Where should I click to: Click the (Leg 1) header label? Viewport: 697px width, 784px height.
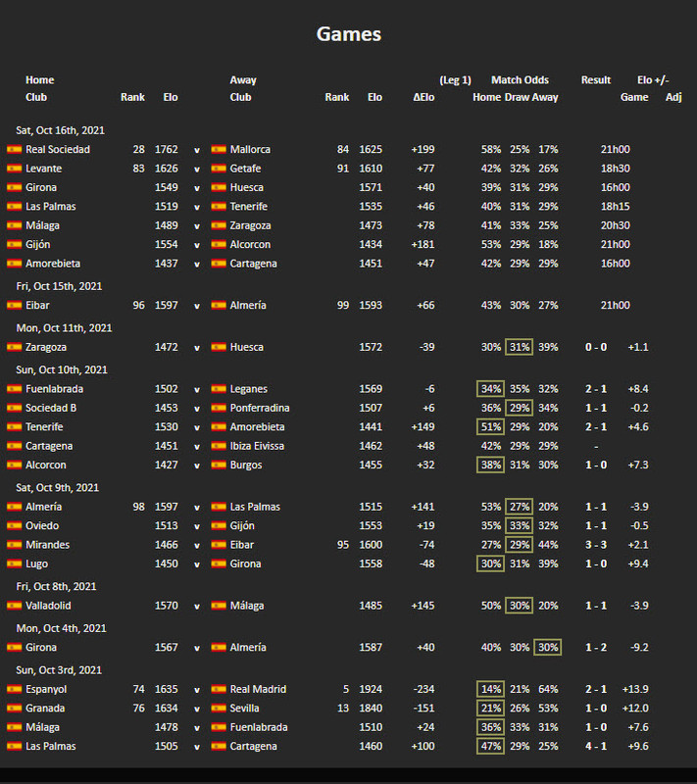[x=455, y=80]
